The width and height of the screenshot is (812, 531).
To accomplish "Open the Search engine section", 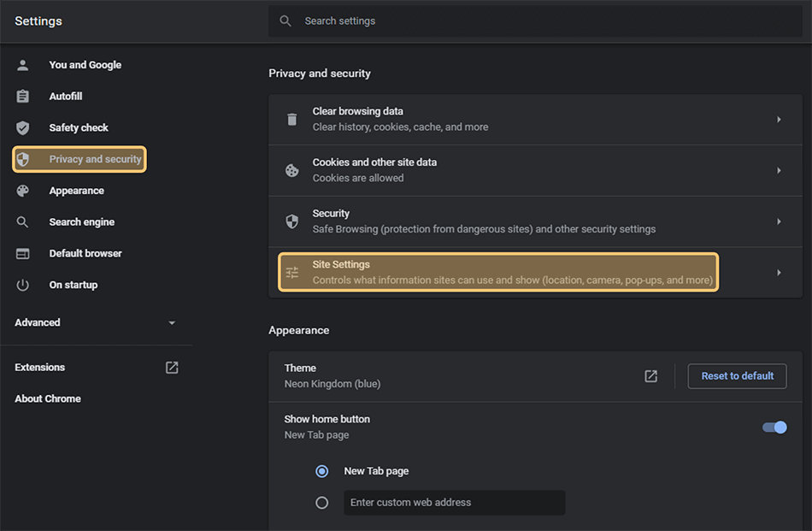I will [82, 222].
